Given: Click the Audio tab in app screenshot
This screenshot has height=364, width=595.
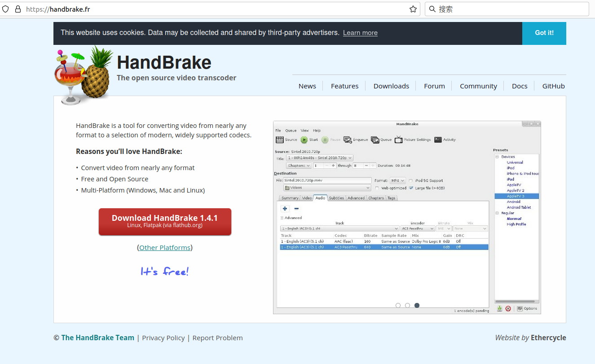Looking at the screenshot, I should click(320, 198).
